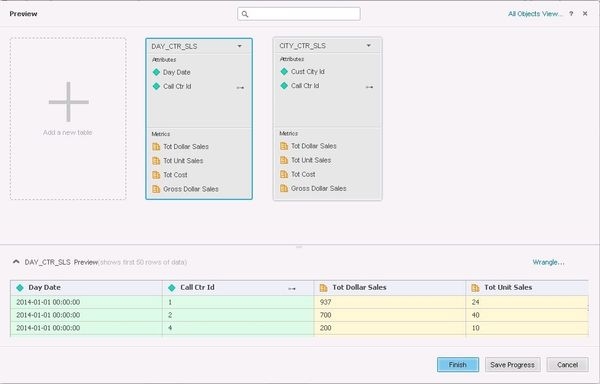The height and width of the screenshot is (384, 600).
Task: Click 'Add a new table' label
Action: tap(68, 132)
